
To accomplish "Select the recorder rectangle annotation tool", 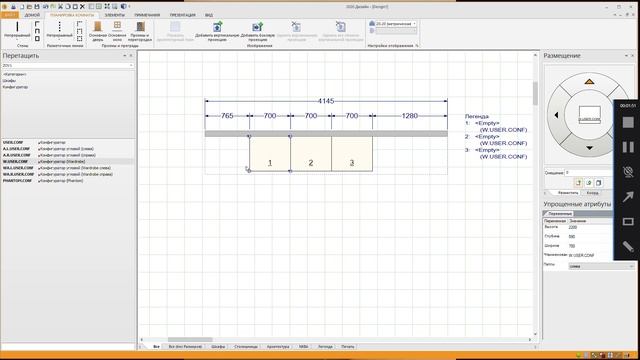I will [628, 222].
